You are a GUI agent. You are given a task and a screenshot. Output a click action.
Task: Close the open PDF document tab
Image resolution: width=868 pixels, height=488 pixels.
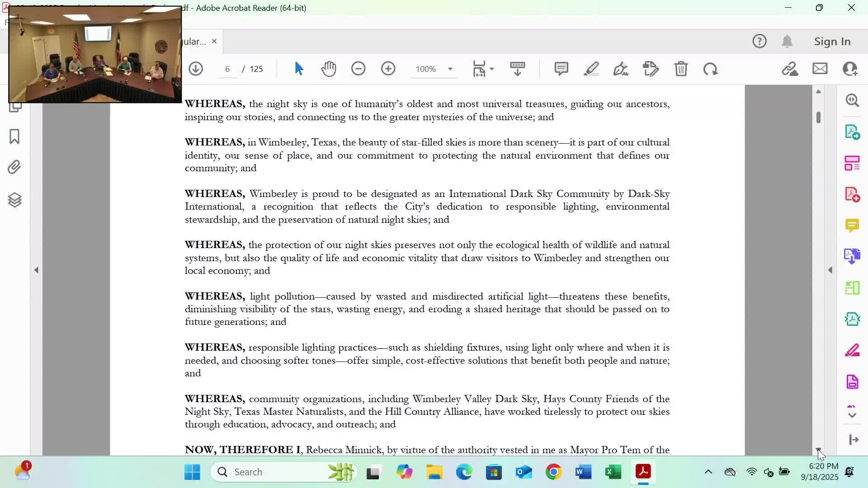click(x=214, y=41)
